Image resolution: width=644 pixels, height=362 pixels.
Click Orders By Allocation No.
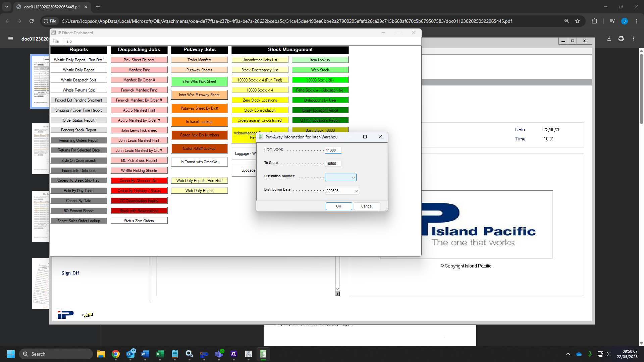(139, 181)
